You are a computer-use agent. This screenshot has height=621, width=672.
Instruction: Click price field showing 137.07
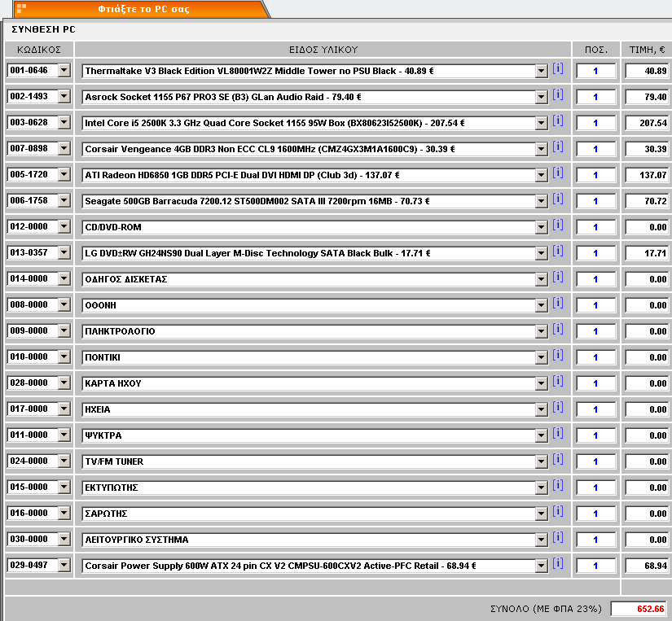[647, 175]
